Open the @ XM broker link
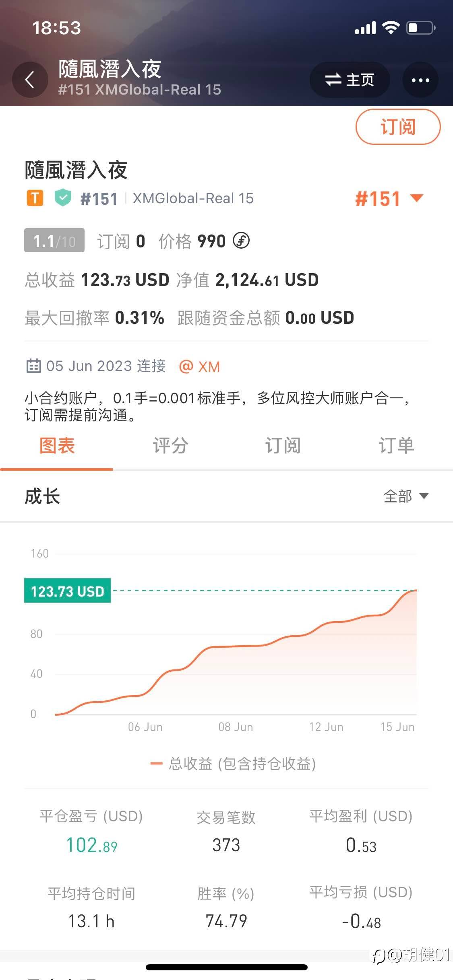The image size is (453, 980). coord(200,366)
